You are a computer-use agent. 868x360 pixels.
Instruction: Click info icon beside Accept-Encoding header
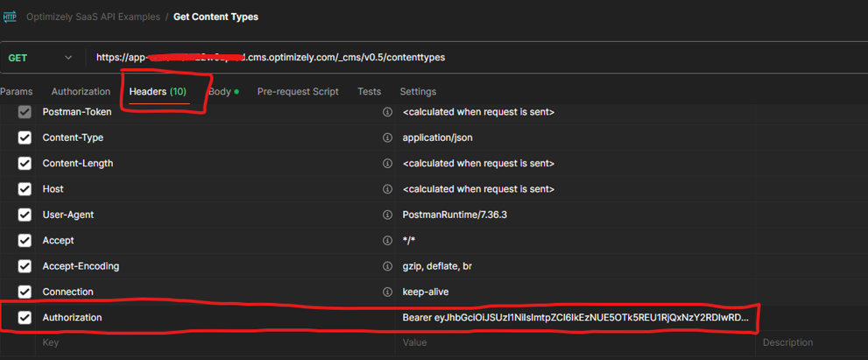[387, 266]
